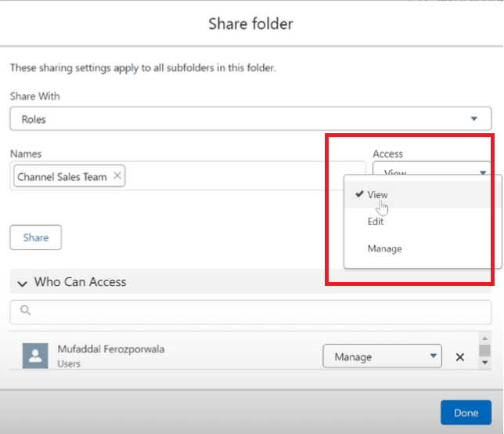
Task: Click the Mufaddal Ferozporwala user name
Action: pyautogui.click(x=112, y=349)
